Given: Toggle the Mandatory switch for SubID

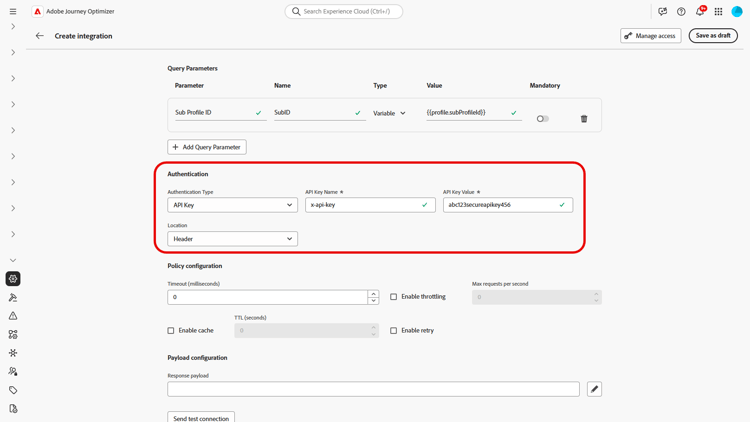Looking at the screenshot, I should click(542, 119).
